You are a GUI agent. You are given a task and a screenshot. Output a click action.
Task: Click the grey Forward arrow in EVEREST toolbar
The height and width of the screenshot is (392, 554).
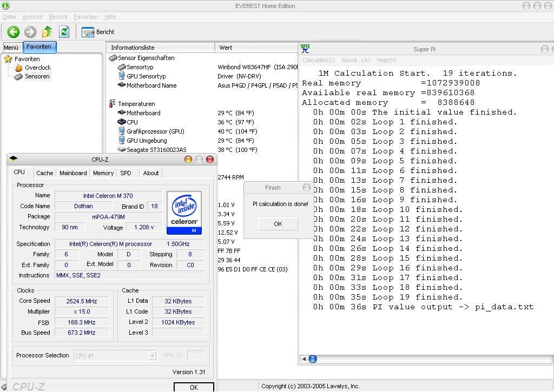pyautogui.click(x=30, y=32)
